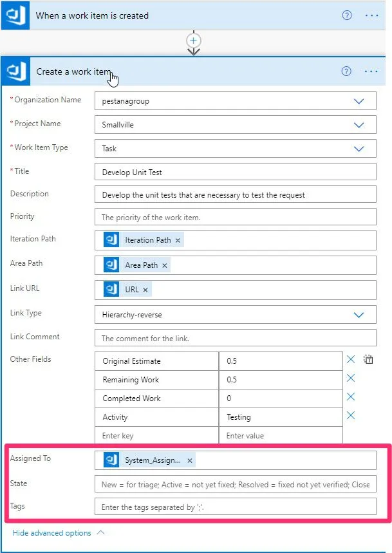
Task: Remove the Activity field row
Action: pyautogui.click(x=351, y=416)
